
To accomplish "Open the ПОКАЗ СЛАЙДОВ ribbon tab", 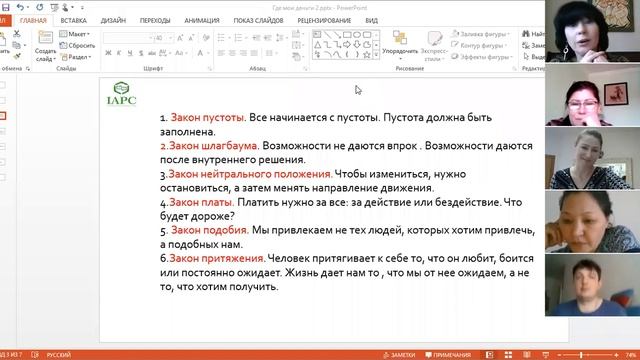I will [258, 20].
